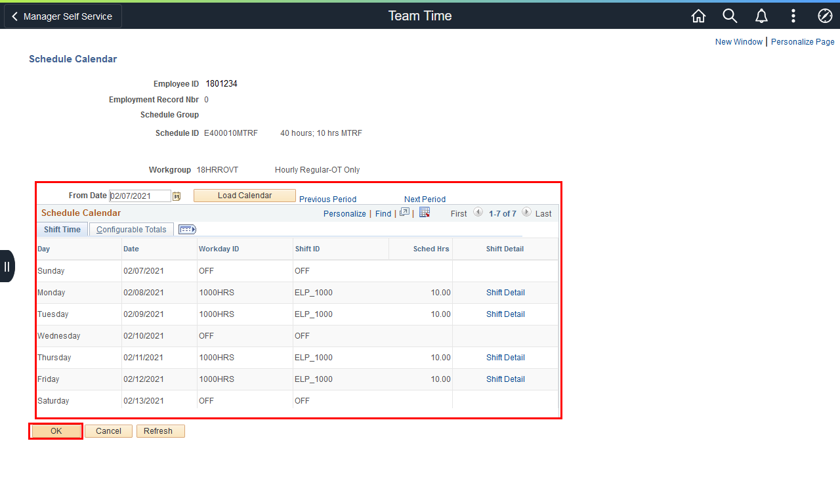
Task: Open Shift Detail for Monday
Action: click(505, 293)
